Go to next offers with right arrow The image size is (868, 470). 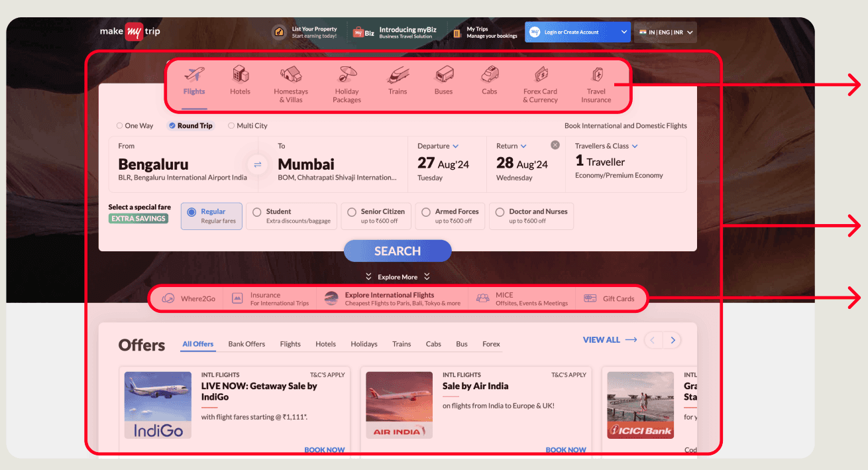[x=673, y=340]
